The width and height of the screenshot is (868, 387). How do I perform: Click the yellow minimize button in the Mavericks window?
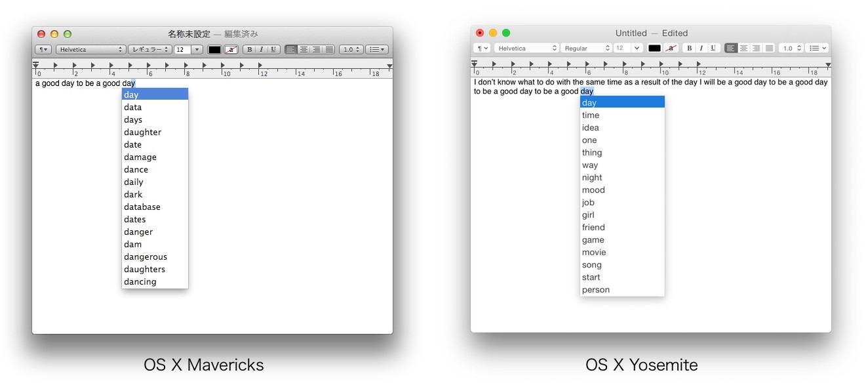pos(54,34)
